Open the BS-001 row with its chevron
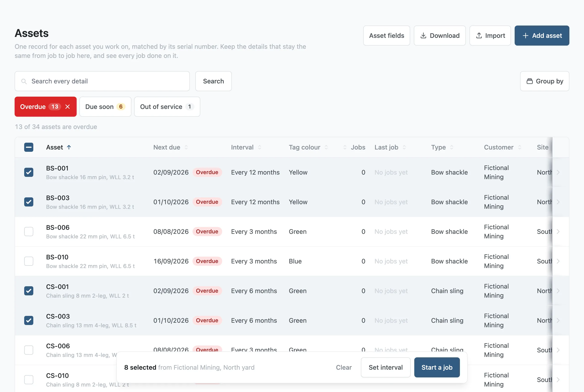This screenshot has height=392, width=584. tap(558, 172)
